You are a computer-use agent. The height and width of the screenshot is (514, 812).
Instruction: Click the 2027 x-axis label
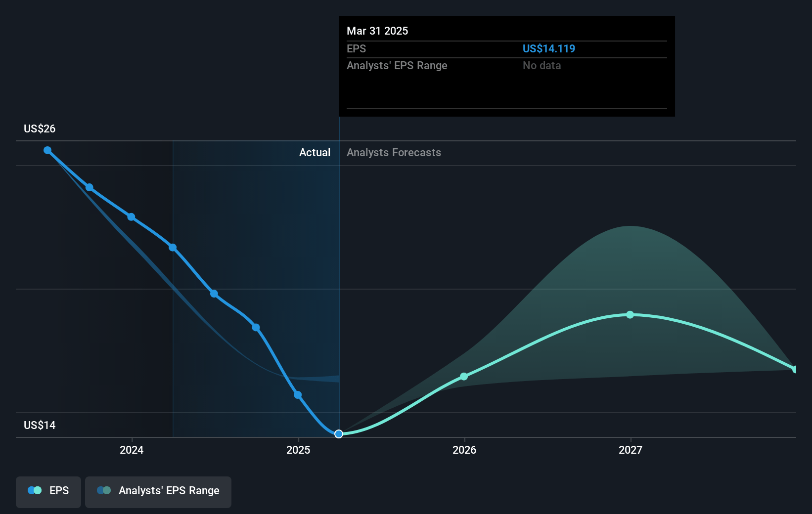point(631,450)
